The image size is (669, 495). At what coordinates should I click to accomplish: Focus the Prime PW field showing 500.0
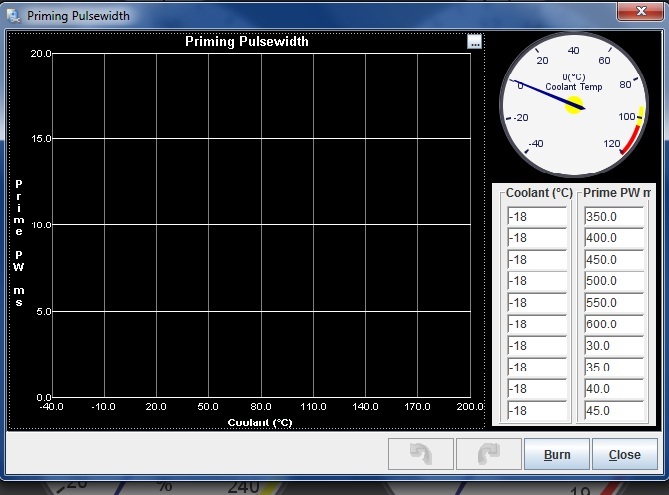click(x=615, y=281)
